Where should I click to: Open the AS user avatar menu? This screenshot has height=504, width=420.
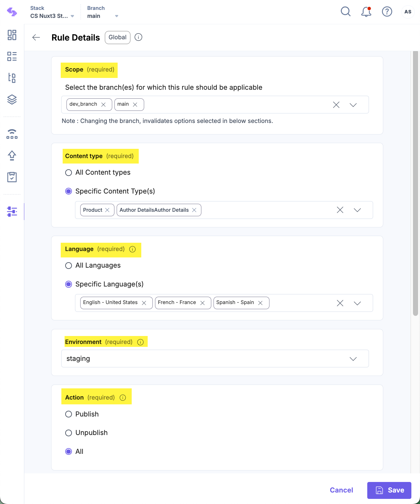(408, 12)
